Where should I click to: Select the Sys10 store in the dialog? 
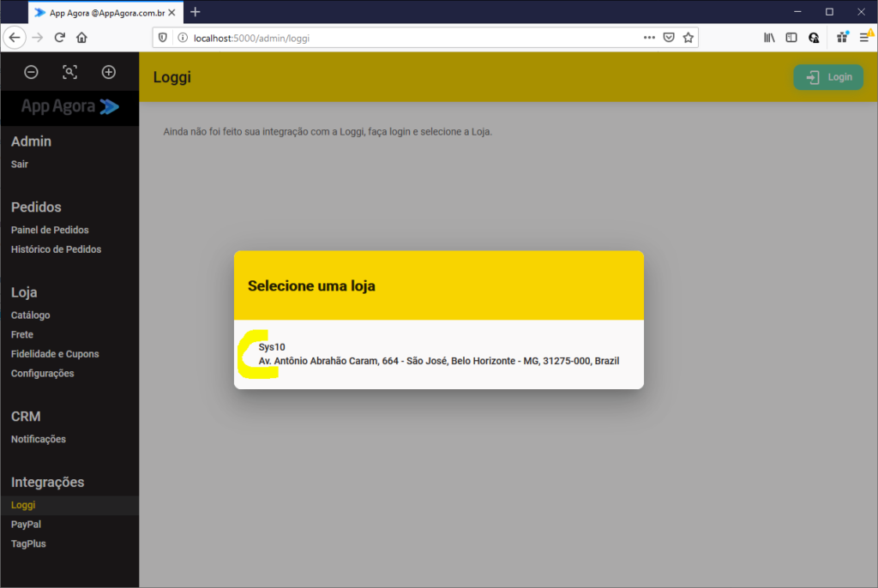(x=439, y=354)
